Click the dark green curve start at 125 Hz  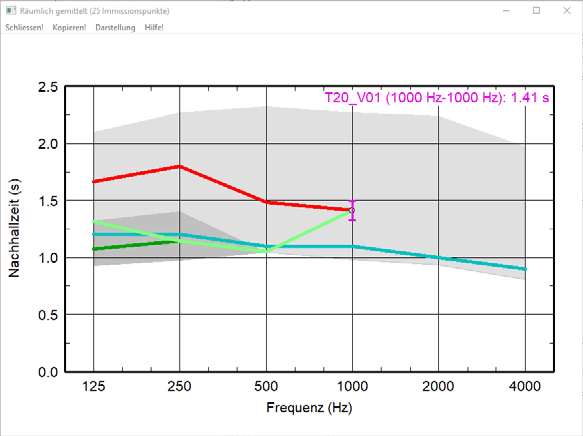point(94,249)
